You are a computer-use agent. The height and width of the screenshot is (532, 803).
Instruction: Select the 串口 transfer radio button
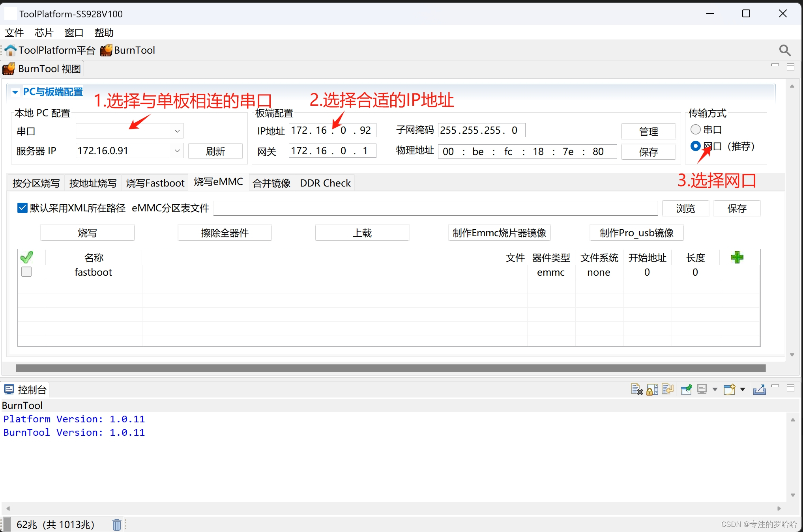pyautogui.click(x=696, y=129)
